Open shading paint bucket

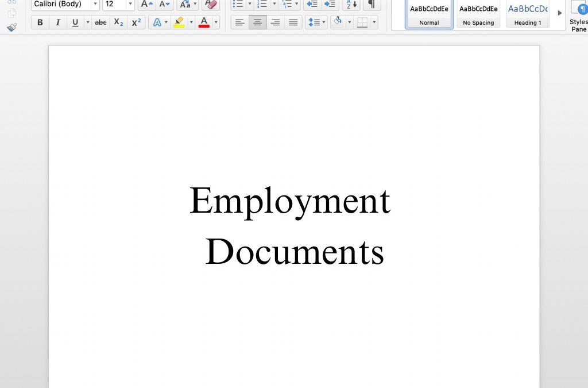pos(338,22)
